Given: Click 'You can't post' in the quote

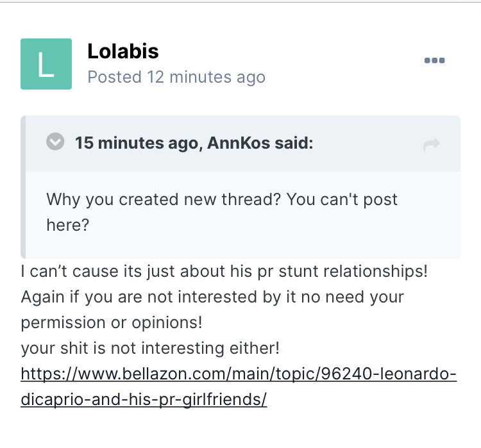Looking at the screenshot, I should (342, 199).
